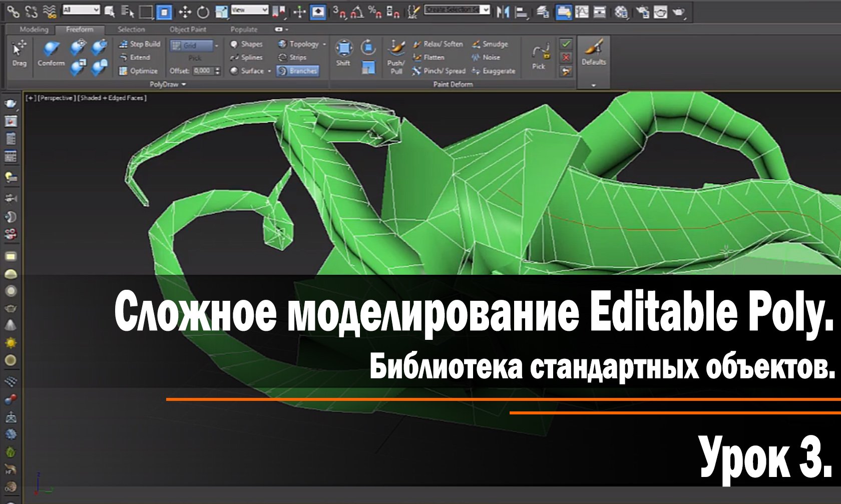
Task: Select the Optimize tool in PolyDraw
Action: click(139, 71)
